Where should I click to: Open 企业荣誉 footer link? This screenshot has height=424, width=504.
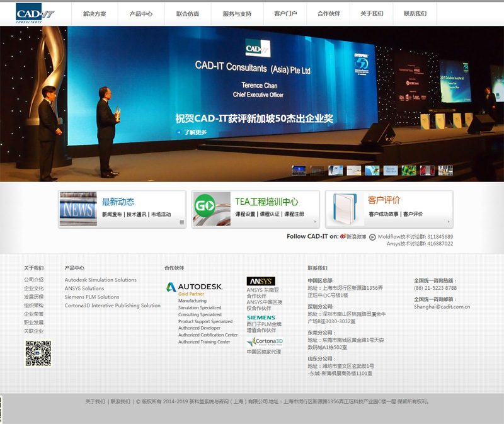pyautogui.click(x=34, y=314)
